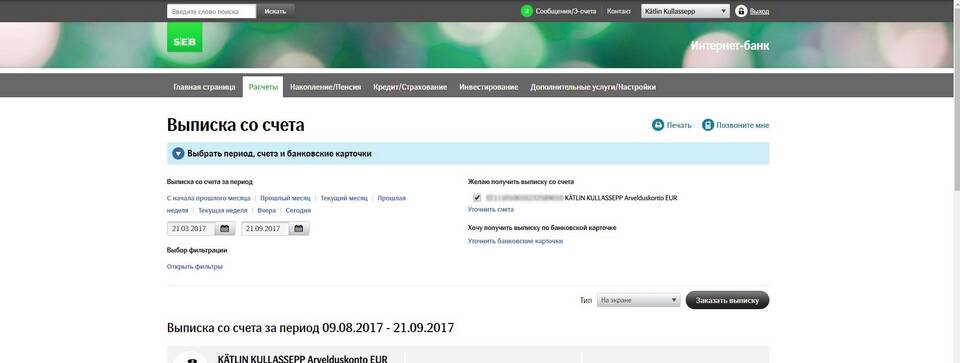Open the Расчеты tab
The image size is (960, 363).
point(263,87)
